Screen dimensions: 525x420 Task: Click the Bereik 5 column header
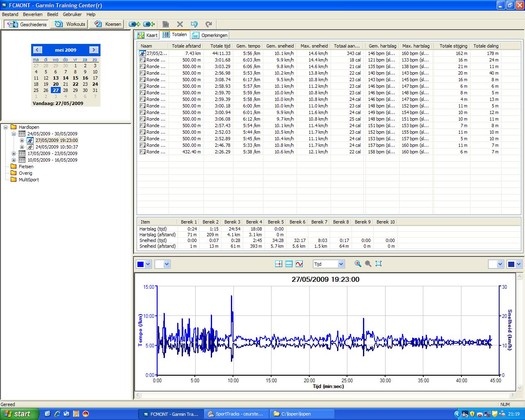276,222
